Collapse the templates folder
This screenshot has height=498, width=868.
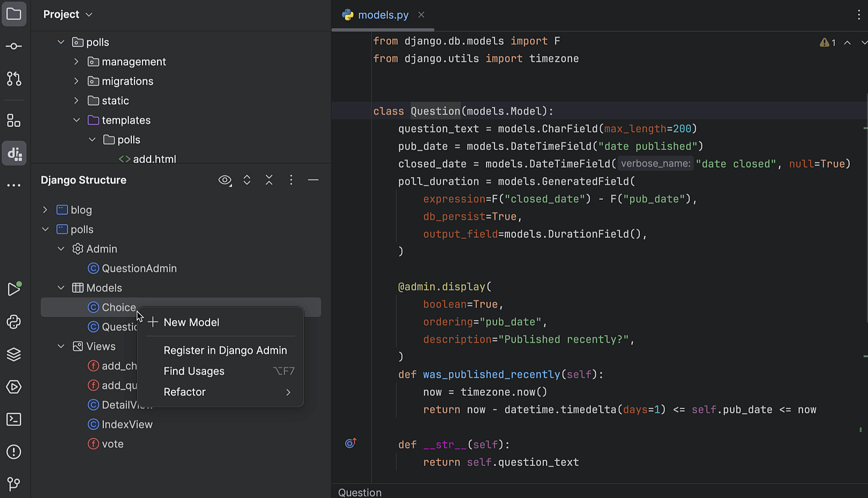77,120
